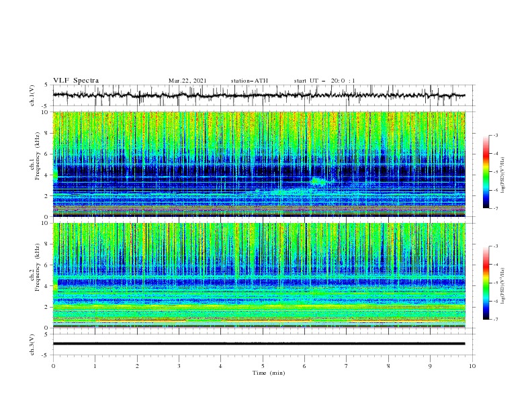Click the 'start UT = 20:0 :1' label
This screenshot has height=411, width=532.
324,81
